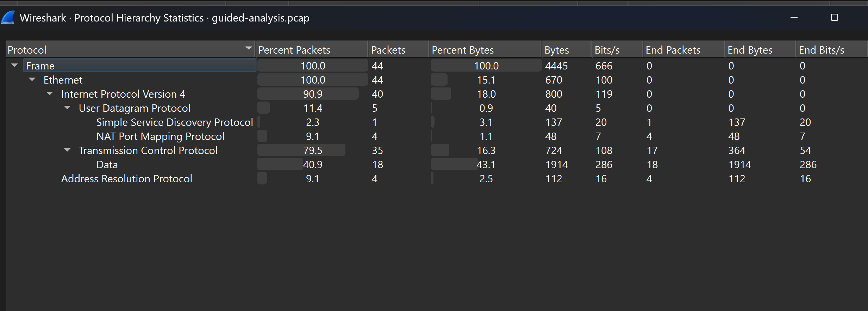Click the UDP percent packets value 11.4
868x311 pixels.
point(313,108)
